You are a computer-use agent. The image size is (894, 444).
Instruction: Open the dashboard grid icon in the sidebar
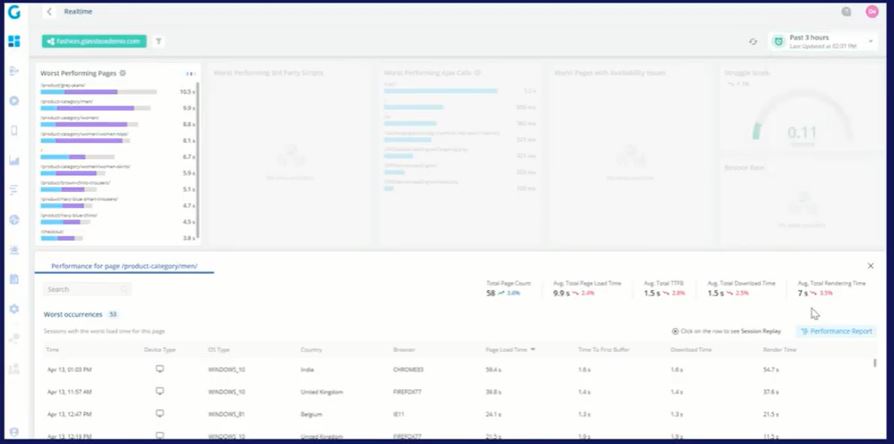click(x=14, y=41)
